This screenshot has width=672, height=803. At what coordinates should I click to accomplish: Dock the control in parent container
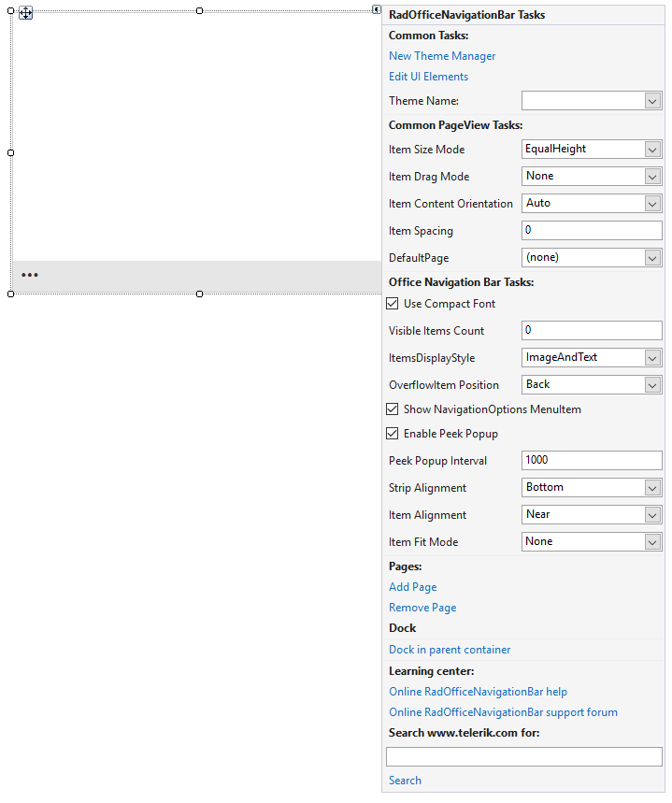450,649
